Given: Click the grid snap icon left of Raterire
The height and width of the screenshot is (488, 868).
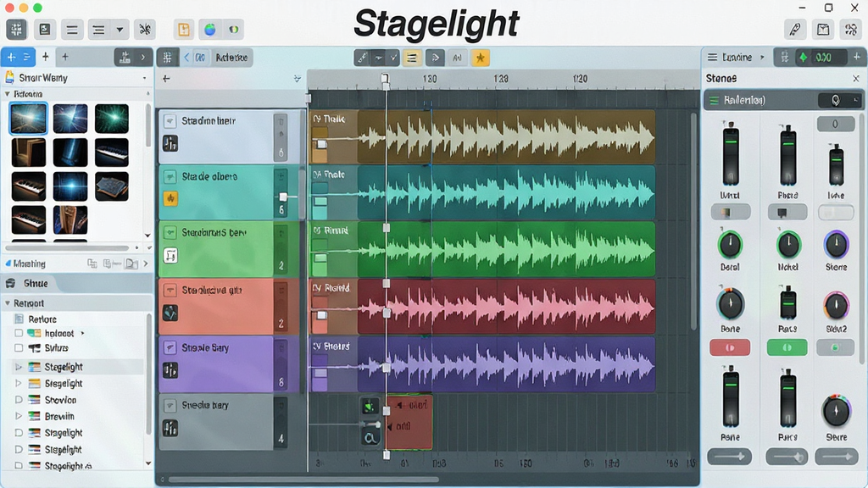Looking at the screenshot, I should coord(167,57).
